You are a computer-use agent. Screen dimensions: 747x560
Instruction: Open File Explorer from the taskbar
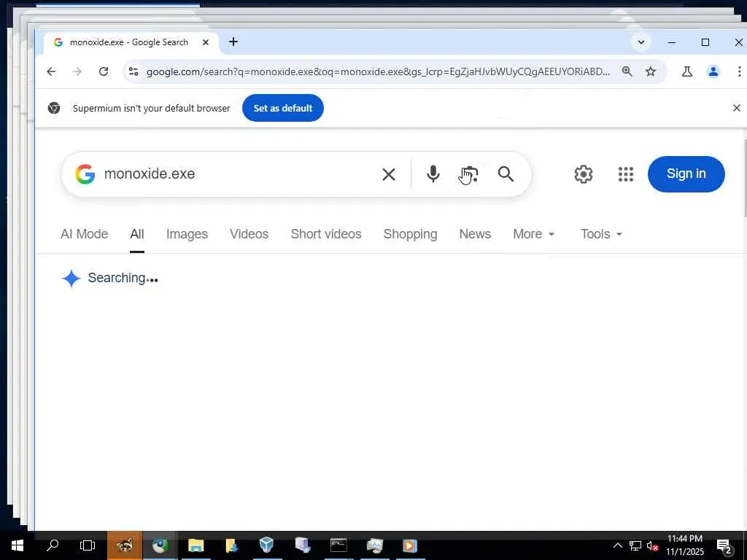pos(196,545)
